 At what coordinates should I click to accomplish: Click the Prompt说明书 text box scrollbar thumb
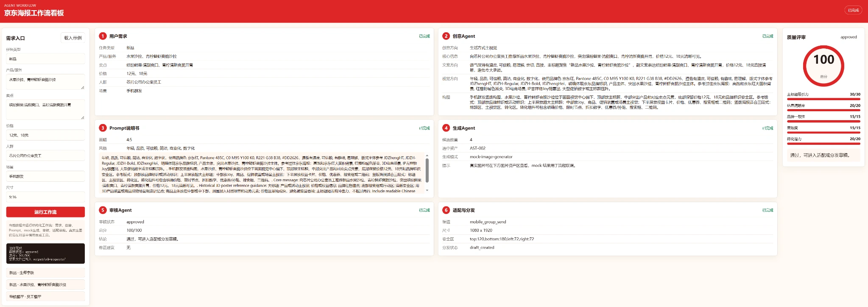427,170
